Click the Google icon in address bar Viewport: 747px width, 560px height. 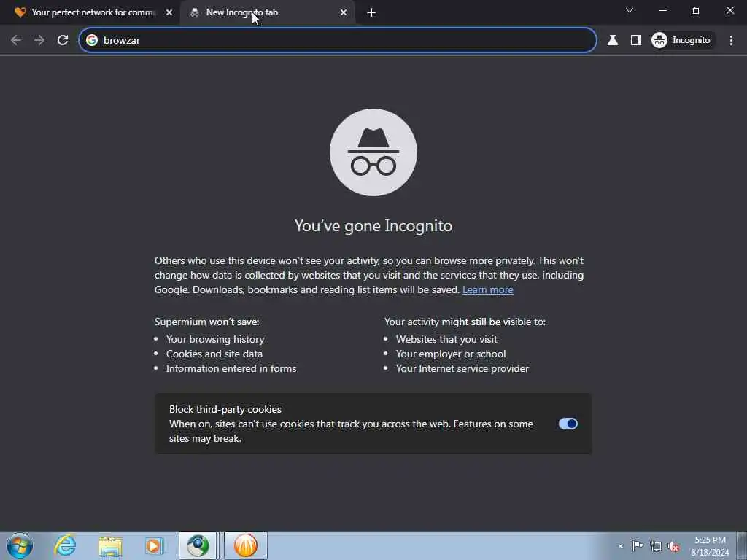[x=92, y=41]
